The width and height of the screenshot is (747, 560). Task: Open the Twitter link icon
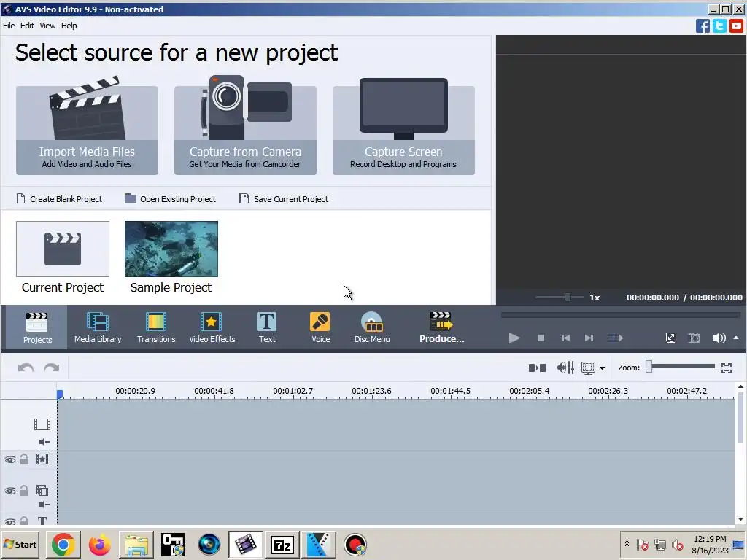point(719,26)
